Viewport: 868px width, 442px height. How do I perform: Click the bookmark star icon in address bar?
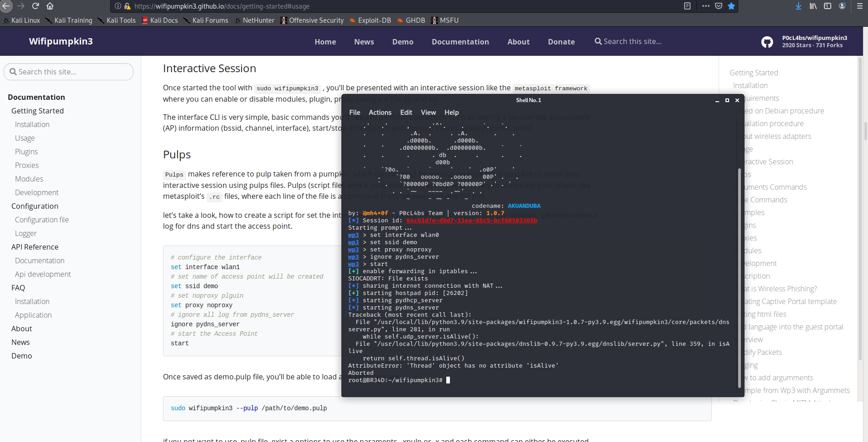pyautogui.click(x=731, y=6)
